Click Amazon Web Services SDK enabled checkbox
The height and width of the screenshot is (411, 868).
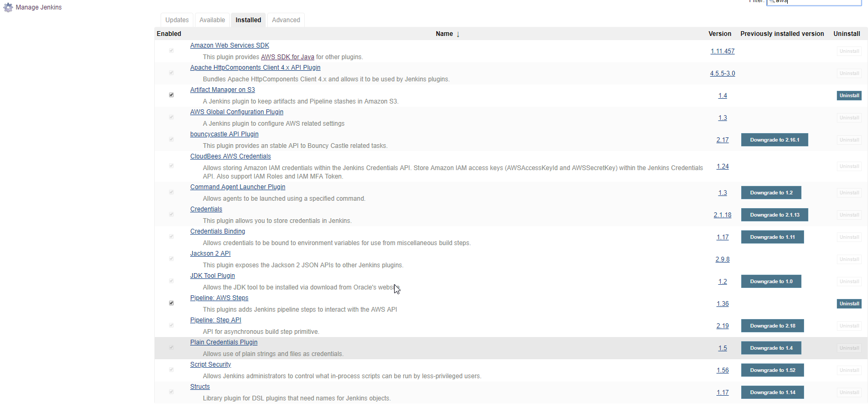point(171,51)
